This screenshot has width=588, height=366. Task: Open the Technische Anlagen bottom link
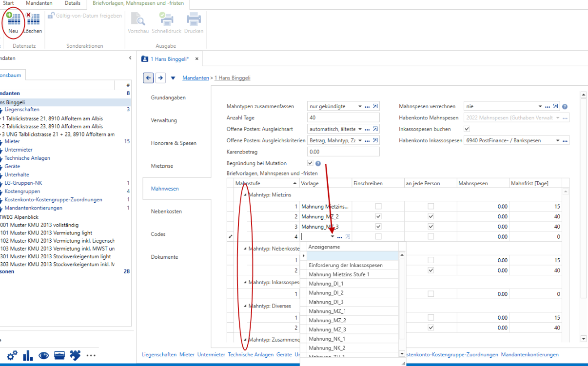coord(251,355)
